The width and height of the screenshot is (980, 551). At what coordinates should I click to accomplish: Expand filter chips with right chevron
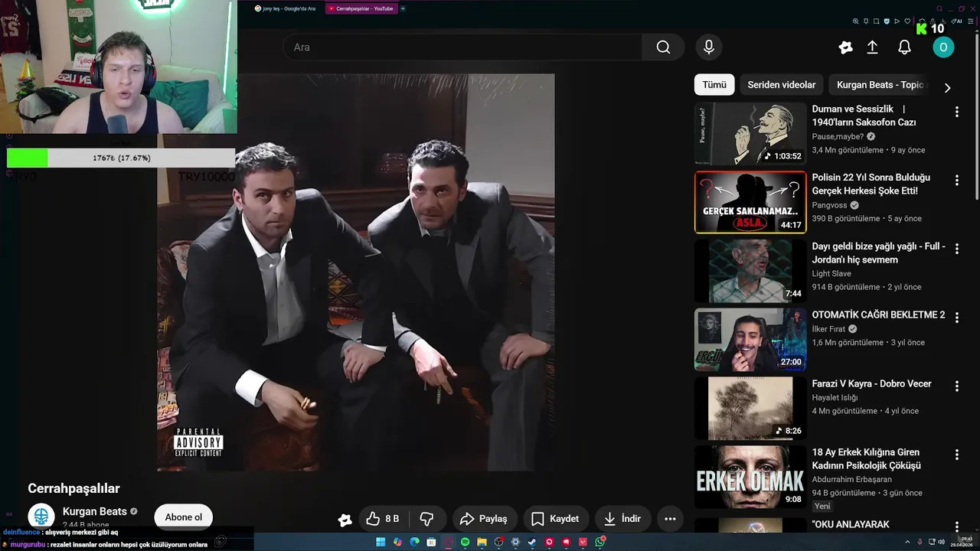click(947, 88)
